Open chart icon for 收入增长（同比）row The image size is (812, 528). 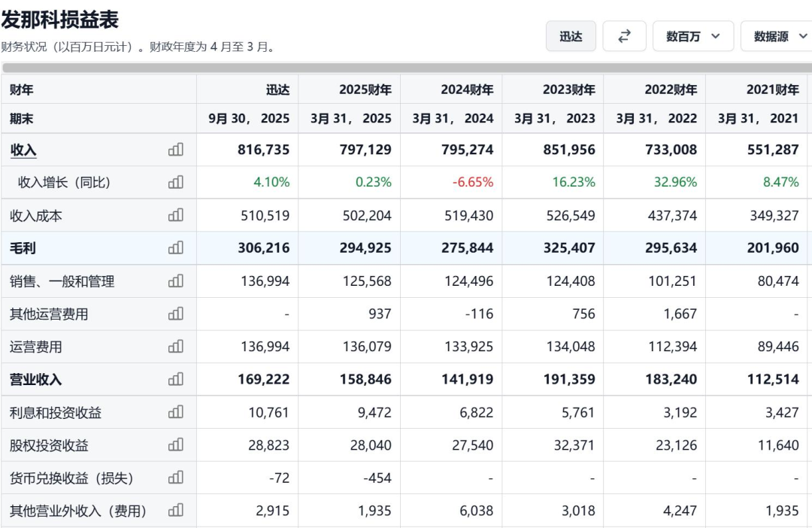(175, 182)
